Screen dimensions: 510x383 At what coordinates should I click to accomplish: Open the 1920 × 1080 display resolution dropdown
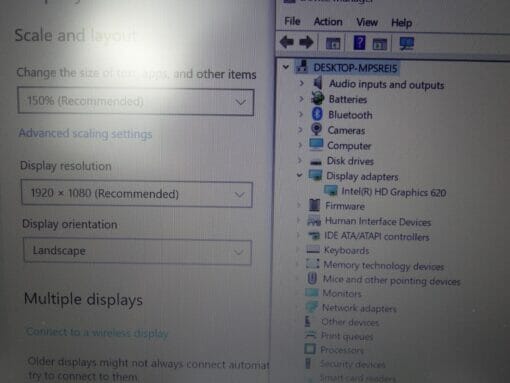click(137, 194)
